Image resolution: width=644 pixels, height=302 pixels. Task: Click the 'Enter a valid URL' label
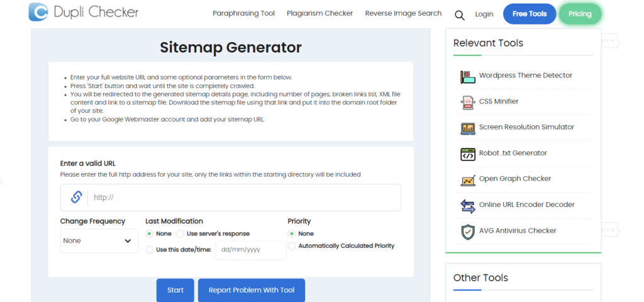(x=88, y=164)
